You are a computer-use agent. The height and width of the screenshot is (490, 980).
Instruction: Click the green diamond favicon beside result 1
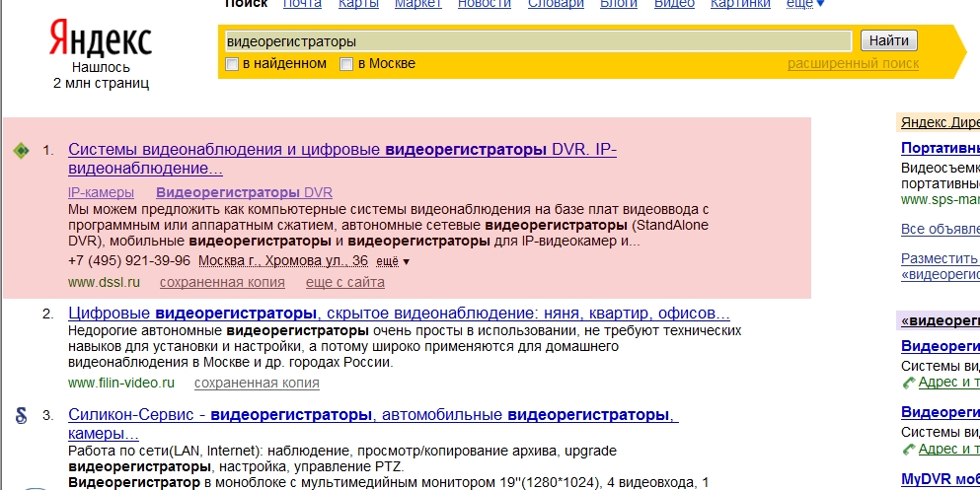point(22,151)
